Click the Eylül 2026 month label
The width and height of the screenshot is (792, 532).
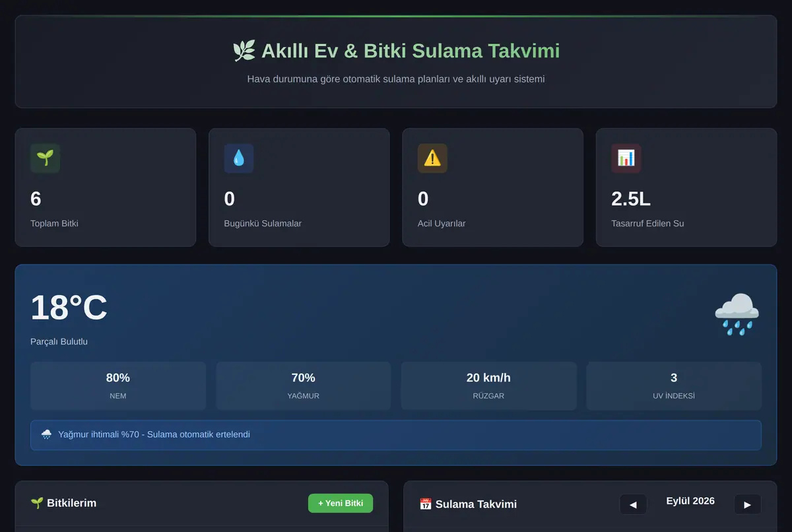tap(690, 501)
